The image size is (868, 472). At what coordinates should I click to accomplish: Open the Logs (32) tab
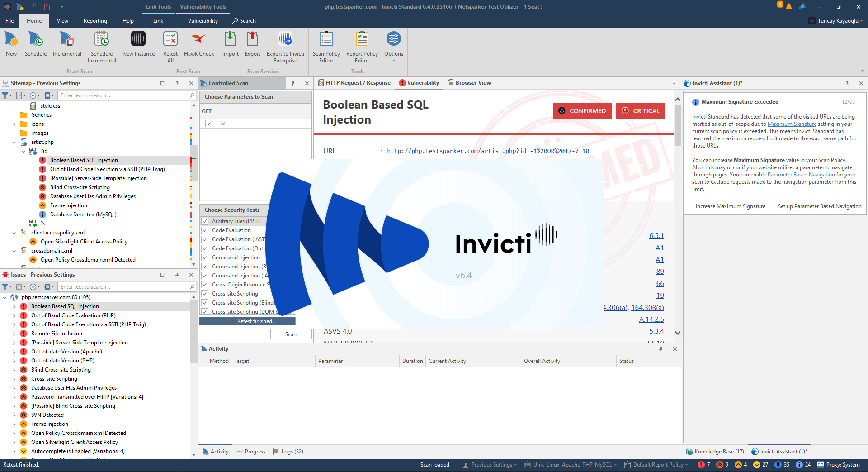coord(288,452)
